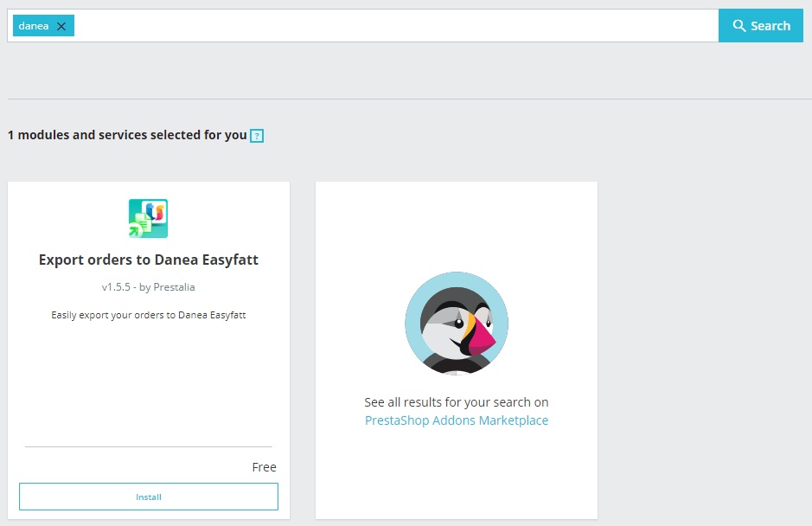This screenshot has width=812, height=526.
Task: Click the module description text
Action: (149, 315)
